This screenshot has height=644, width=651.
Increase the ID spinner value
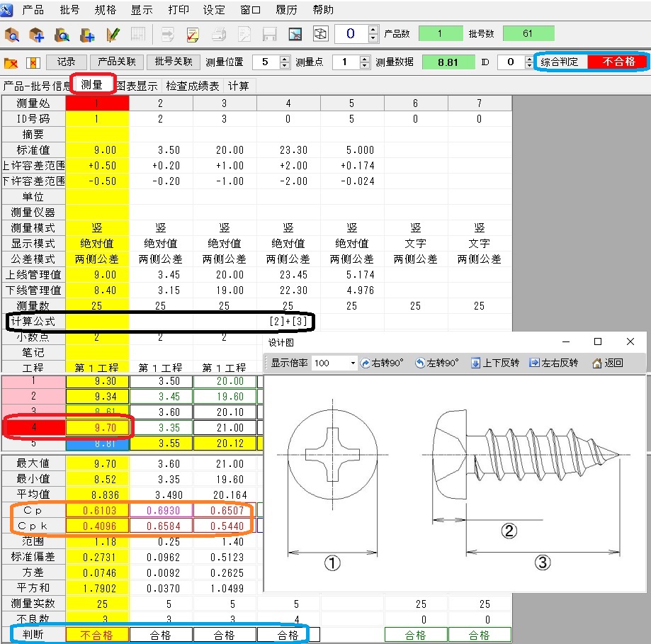pos(528,59)
